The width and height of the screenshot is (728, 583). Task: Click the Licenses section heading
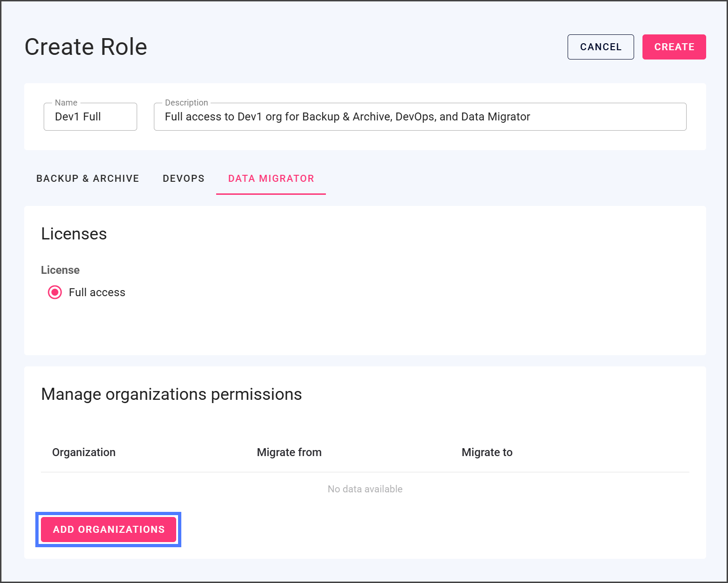74,234
